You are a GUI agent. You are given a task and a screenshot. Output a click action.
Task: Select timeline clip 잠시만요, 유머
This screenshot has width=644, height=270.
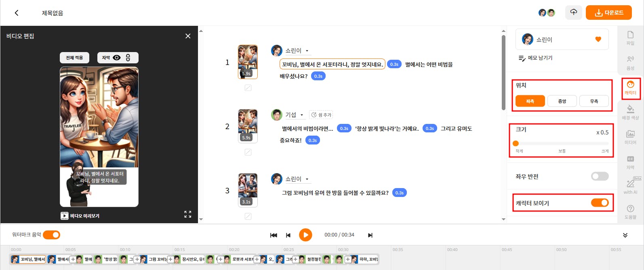(x=189, y=259)
